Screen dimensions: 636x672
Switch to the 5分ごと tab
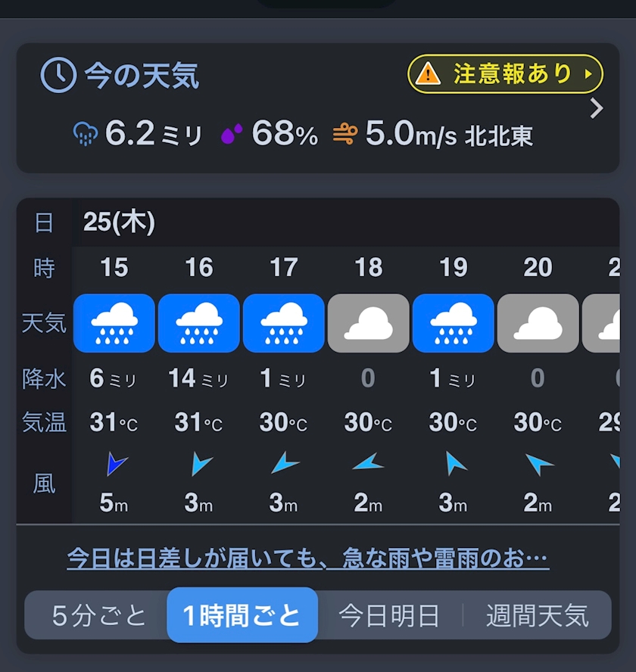coord(98,615)
